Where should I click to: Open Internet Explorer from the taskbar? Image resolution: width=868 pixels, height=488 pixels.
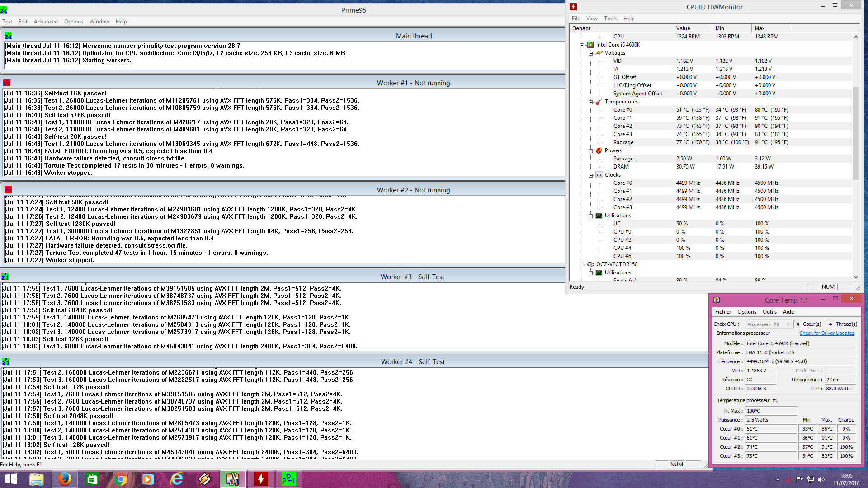[176, 479]
